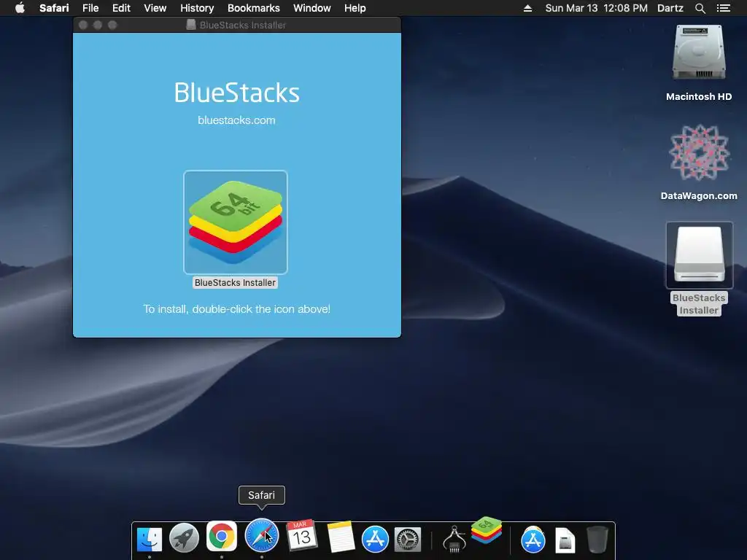Open App Store icon next to Notes

[375, 540]
